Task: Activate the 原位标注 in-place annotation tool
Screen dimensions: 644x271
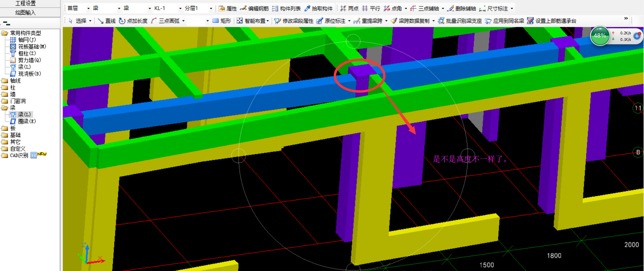Action: tap(331, 21)
